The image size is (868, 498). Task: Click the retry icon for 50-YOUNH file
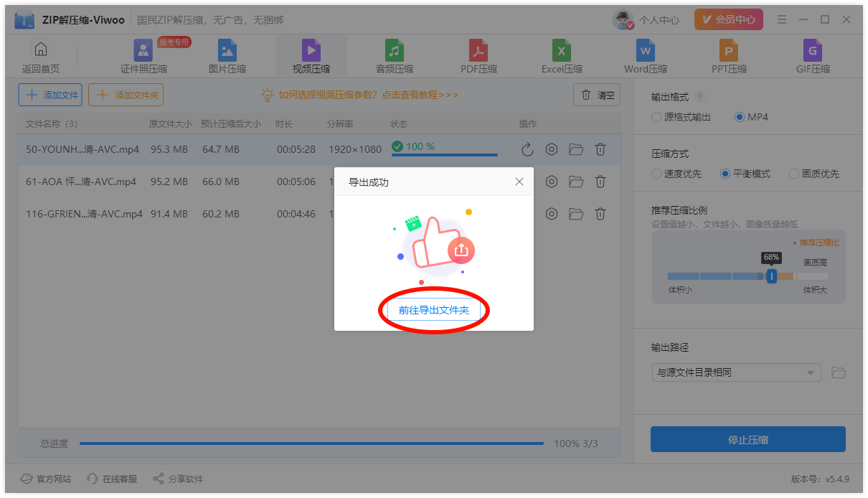click(x=527, y=149)
